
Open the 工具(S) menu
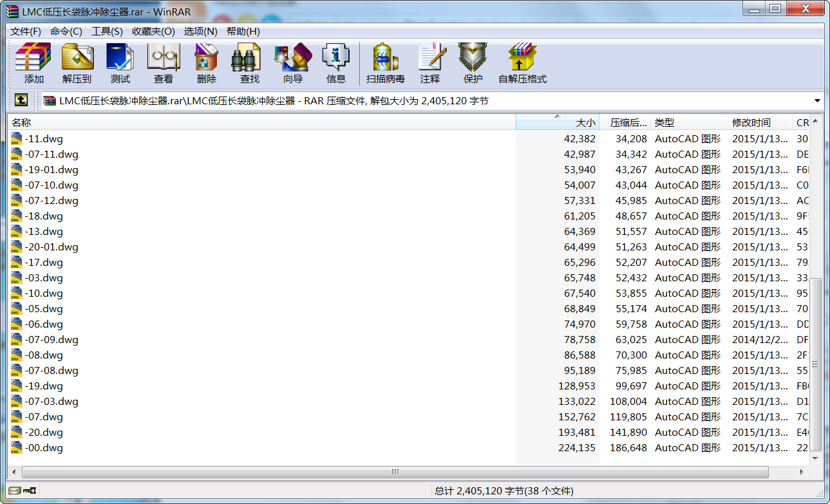[x=107, y=32]
